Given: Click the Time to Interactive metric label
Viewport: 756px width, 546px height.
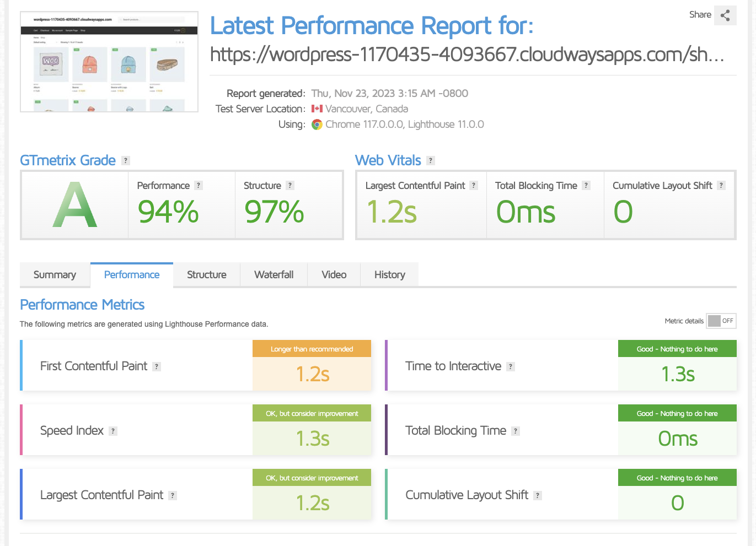Looking at the screenshot, I should tap(453, 366).
